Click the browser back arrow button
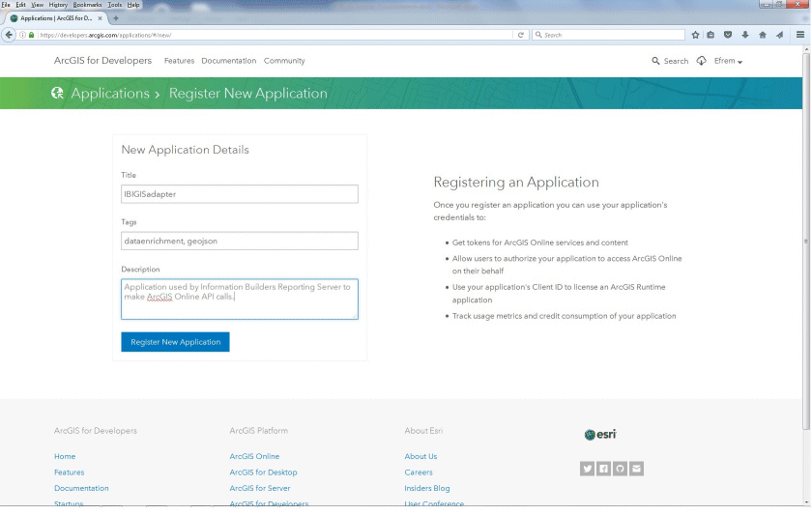 pyautogui.click(x=9, y=35)
